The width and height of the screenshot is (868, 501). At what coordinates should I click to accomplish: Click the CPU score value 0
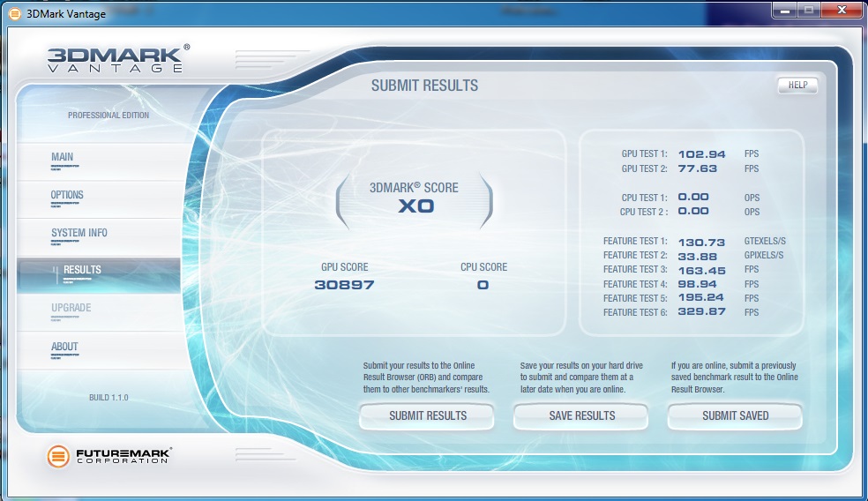tap(483, 285)
